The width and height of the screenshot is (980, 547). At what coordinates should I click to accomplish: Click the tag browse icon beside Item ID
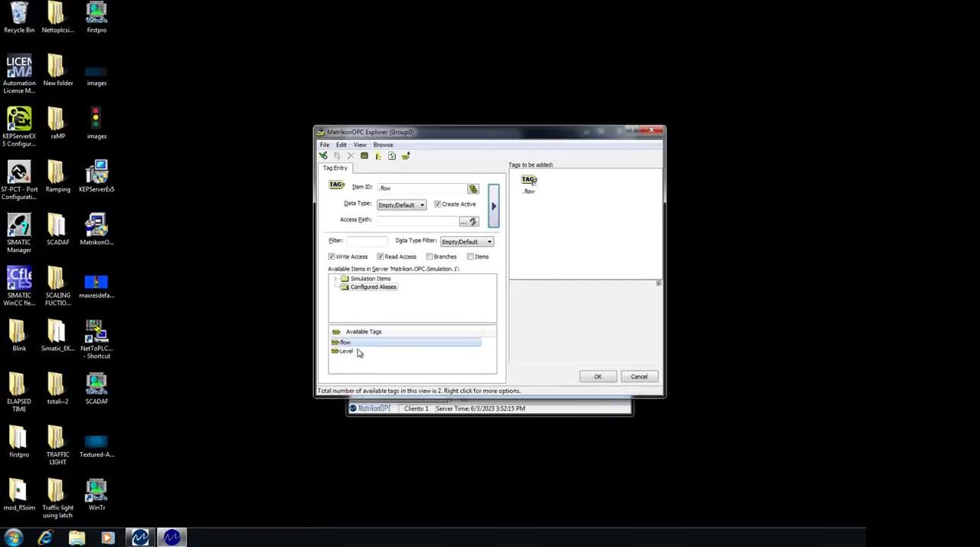pyautogui.click(x=472, y=188)
